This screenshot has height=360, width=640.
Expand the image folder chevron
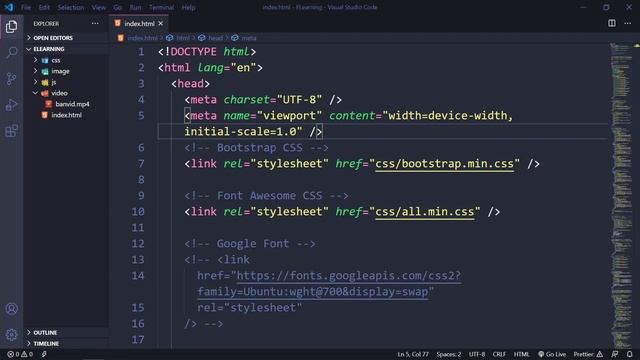coord(36,71)
